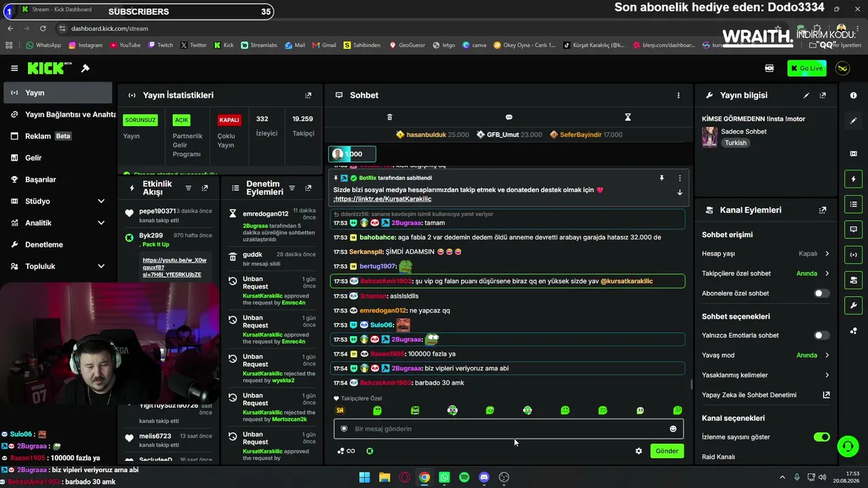Viewport: 868px width, 488px height.
Task: Click the wrench icon in right sidebar
Action: click(x=853, y=306)
